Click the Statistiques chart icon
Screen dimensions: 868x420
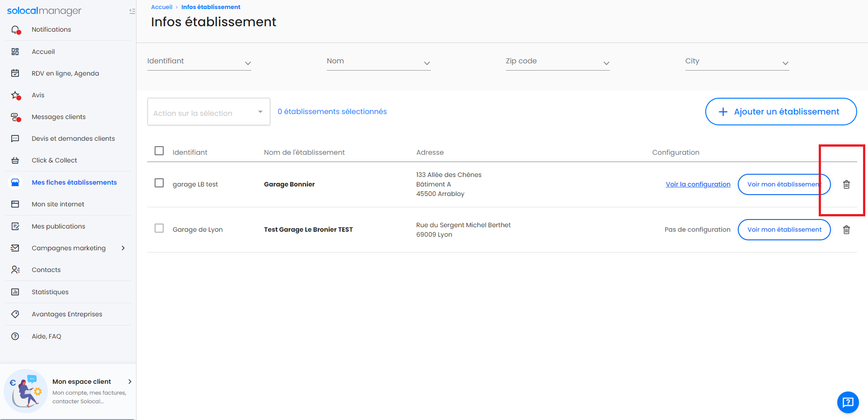15,292
